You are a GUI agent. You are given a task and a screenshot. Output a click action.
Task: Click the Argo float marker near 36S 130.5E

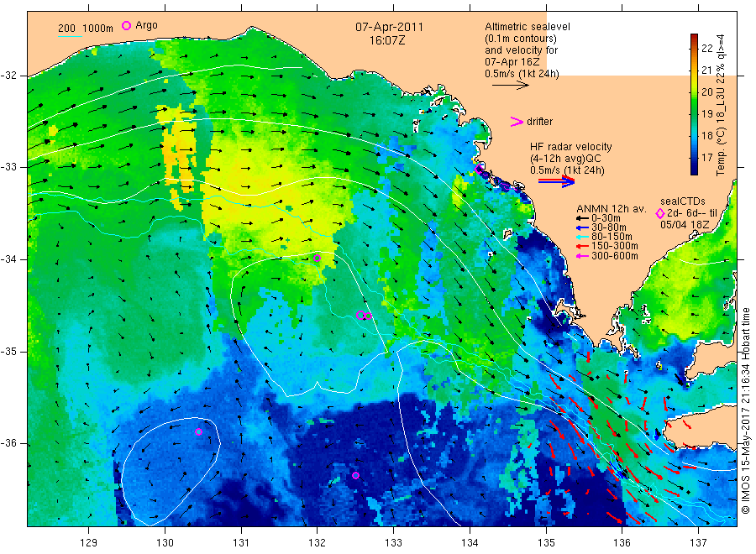pyautogui.click(x=198, y=431)
